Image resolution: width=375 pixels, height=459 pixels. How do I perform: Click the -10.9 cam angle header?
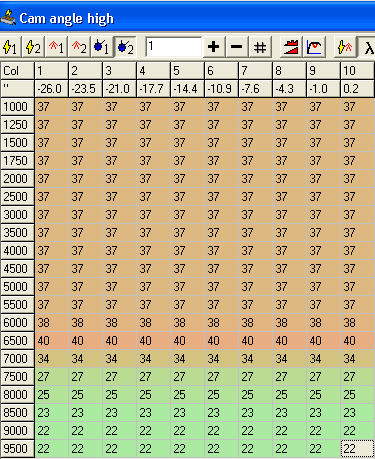tap(222, 89)
